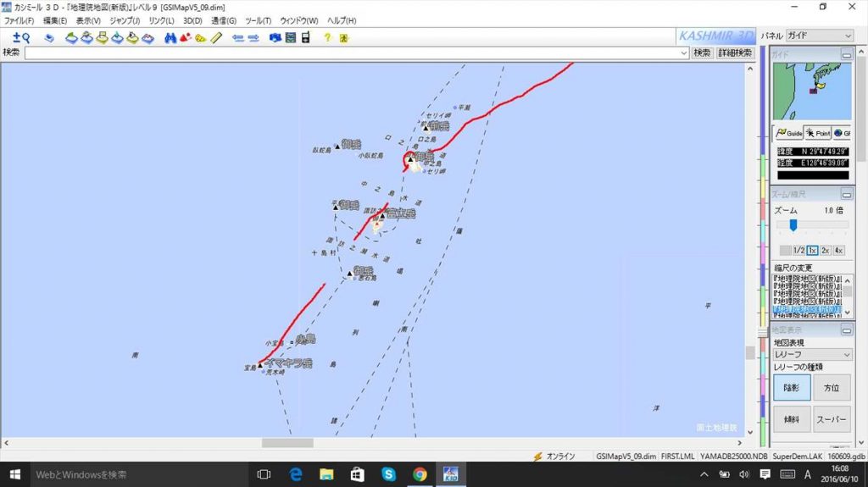The width and height of the screenshot is (868, 487).
Task: Click the オンライン status indicator
Action: click(554, 456)
